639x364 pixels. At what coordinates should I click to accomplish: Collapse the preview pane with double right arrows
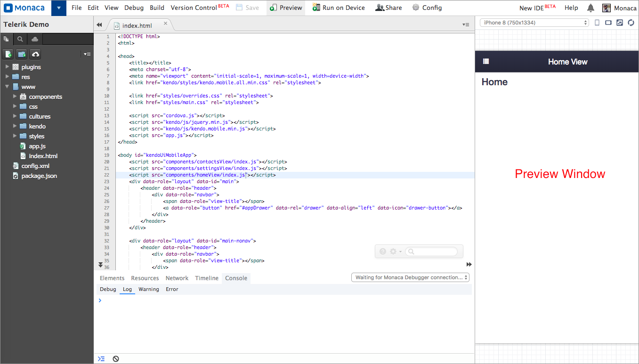pyautogui.click(x=469, y=265)
